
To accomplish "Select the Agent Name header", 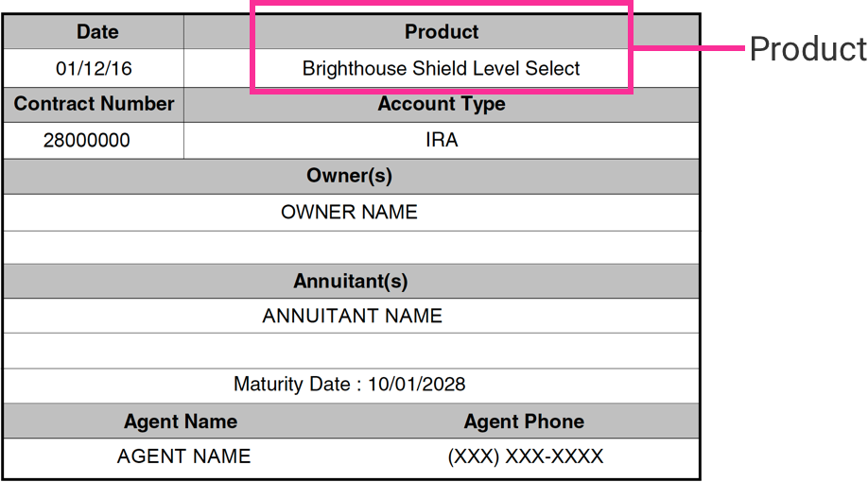I will coord(181,422).
